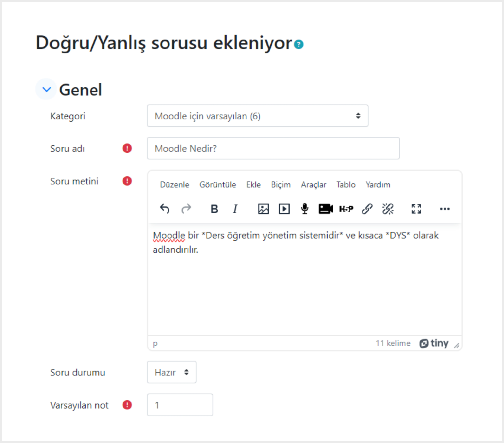Image resolution: width=504 pixels, height=443 pixels.
Task: Insert a link via chain icon
Action: click(367, 209)
